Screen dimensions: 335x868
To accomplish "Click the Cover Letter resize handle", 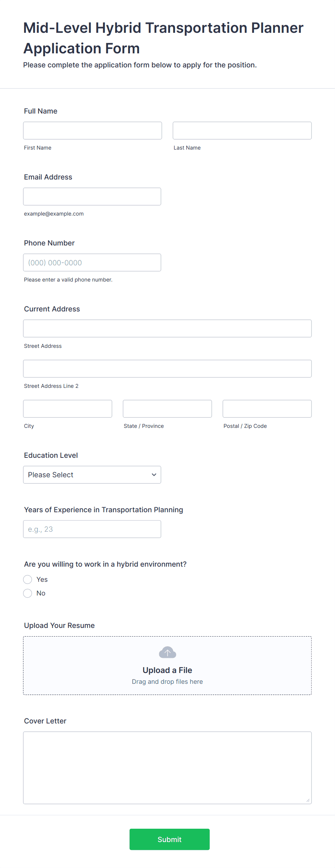I will (x=308, y=800).
